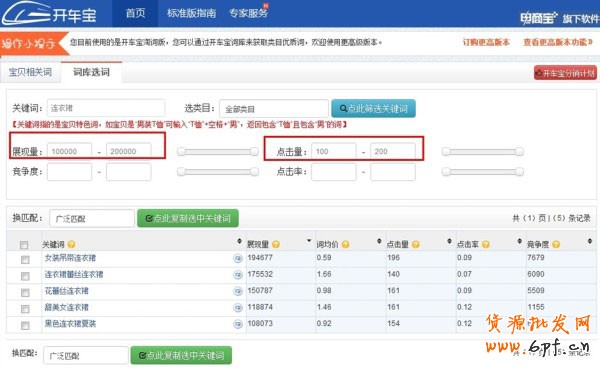The image size is (600, 368).
Task: Sort table by 竞争度 column arrow
Action: click(x=590, y=241)
